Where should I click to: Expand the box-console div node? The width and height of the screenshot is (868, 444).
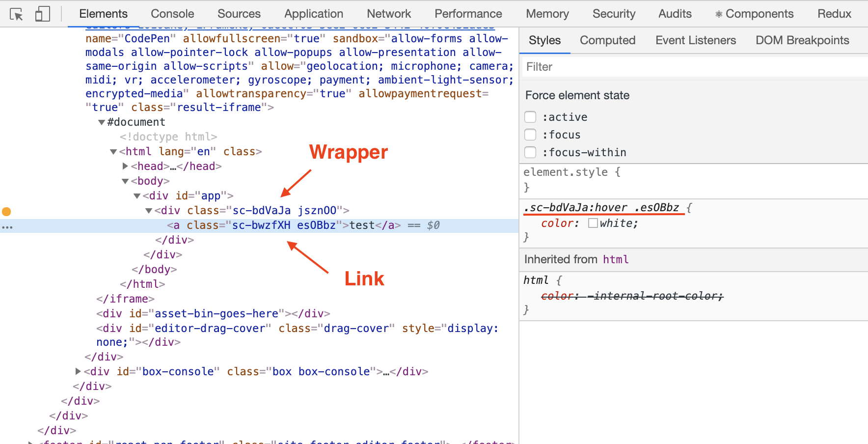click(78, 371)
